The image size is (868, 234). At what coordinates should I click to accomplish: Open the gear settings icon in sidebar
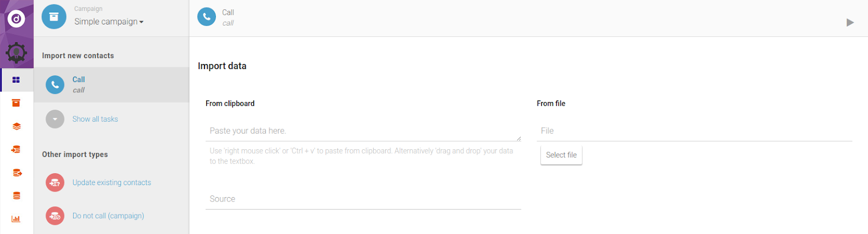[16, 53]
